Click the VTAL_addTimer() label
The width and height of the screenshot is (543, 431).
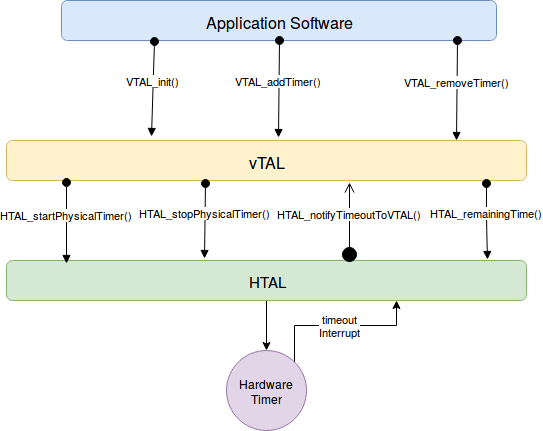coord(278,82)
